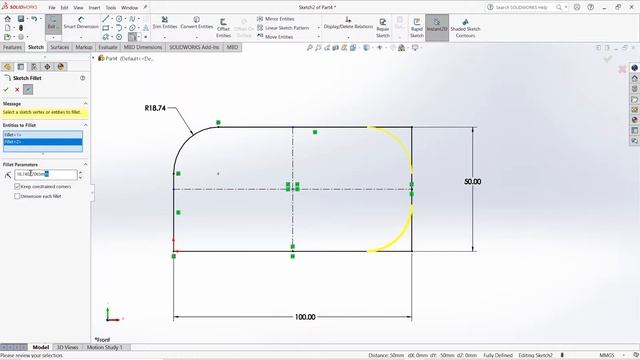
Task: Open the Window menu
Action: click(x=130, y=8)
